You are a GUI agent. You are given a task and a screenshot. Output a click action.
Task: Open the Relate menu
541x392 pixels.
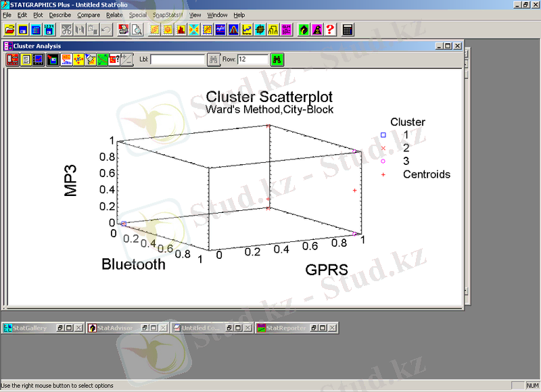click(114, 15)
